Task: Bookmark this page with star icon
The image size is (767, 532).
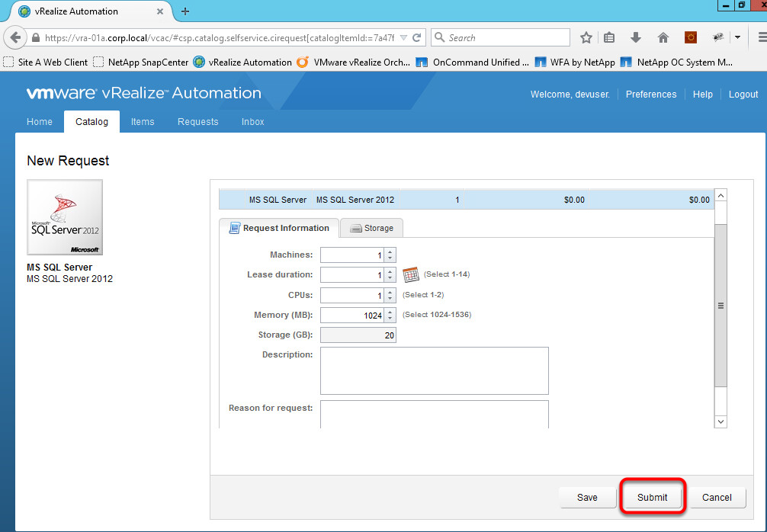Action: click(586, 37)
